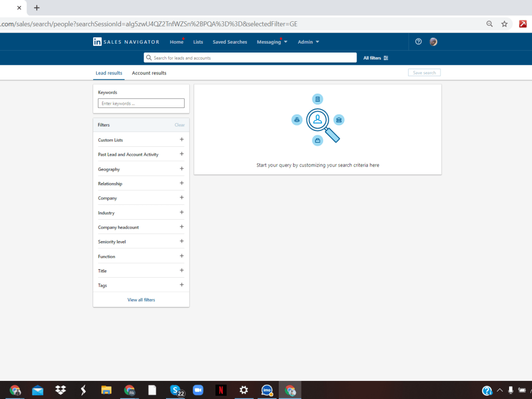Click the Save search button
Image resolution: width=532 pixels, height=399 pixels.
click(424, 72)
